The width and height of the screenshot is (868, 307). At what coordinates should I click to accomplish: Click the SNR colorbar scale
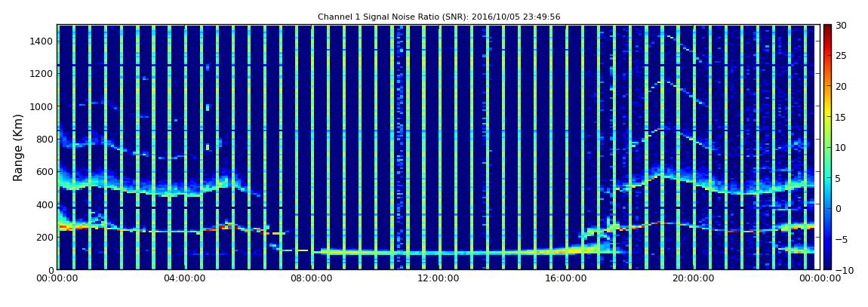[x=827, y=147]
